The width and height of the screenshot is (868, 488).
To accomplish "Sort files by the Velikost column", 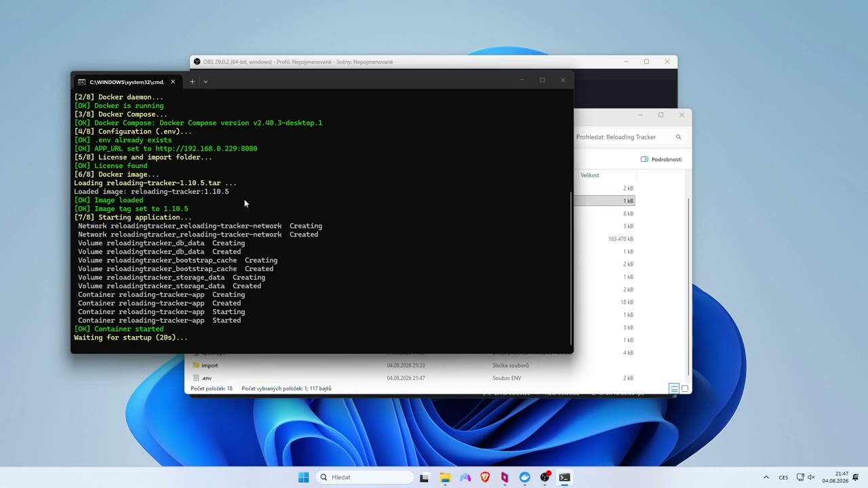I will pos(590,175).
